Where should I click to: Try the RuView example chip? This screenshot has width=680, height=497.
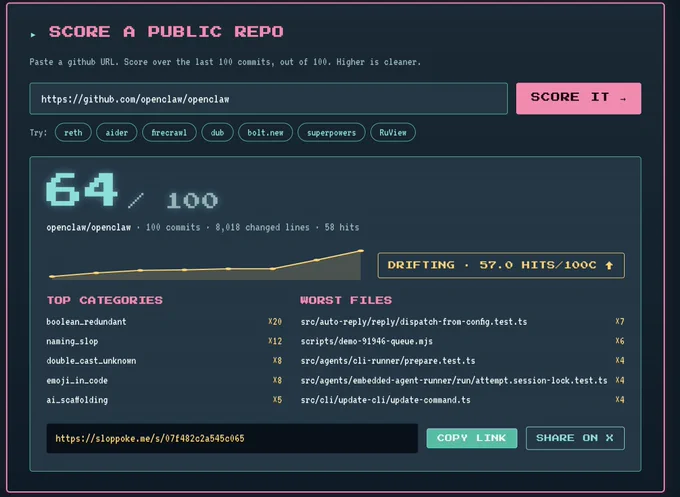[393, 133]
